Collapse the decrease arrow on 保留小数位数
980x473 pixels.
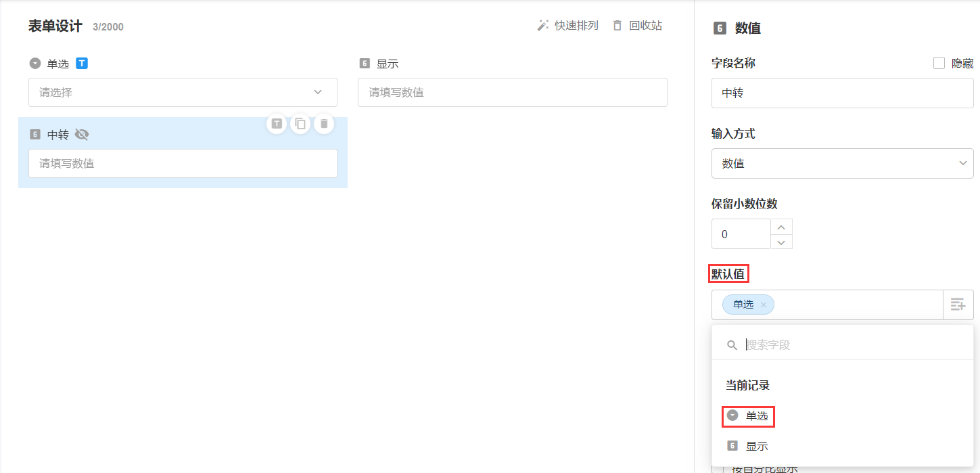click(782, 241)
